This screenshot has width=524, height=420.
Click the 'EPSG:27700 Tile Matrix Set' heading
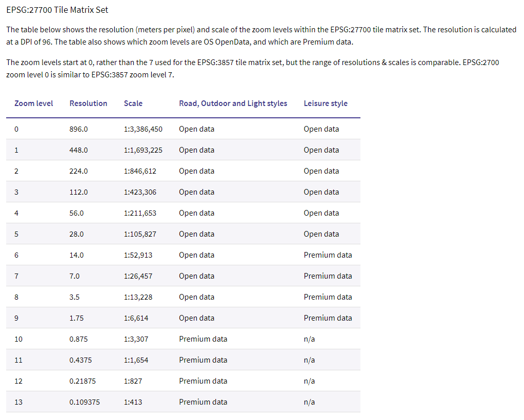click(57, 10)
